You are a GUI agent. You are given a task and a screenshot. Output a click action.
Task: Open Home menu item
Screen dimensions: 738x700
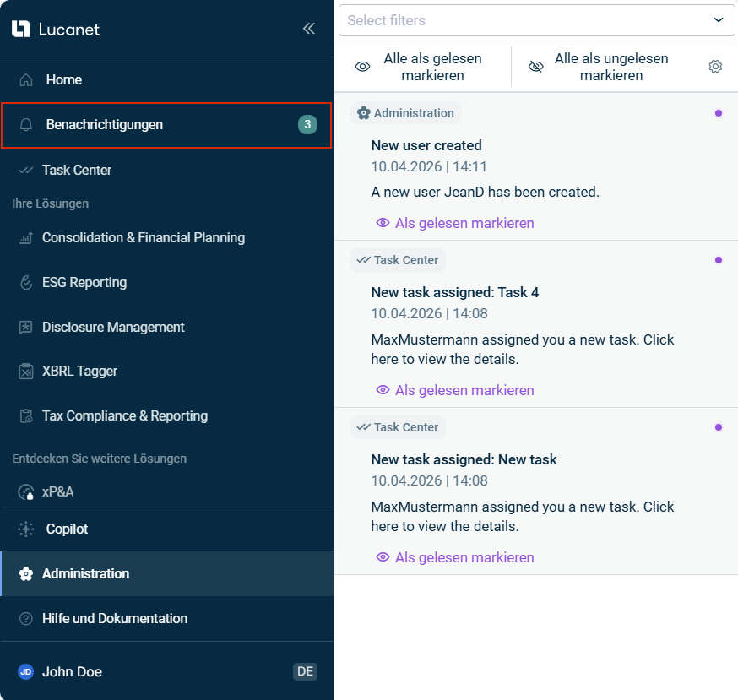[166, 80]
